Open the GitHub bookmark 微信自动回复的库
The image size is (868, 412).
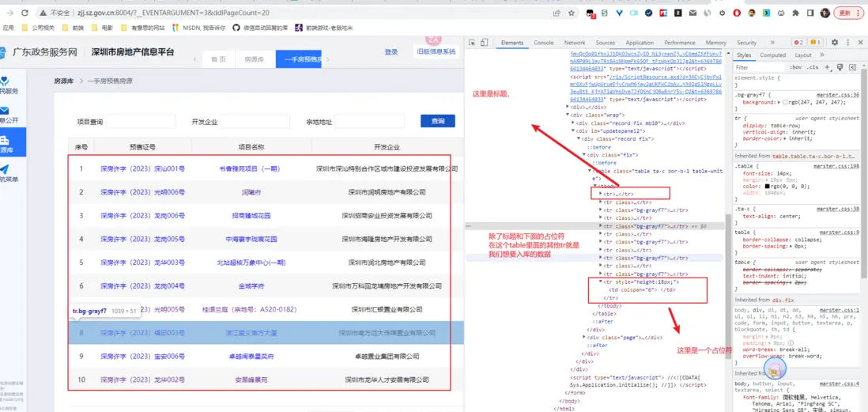[260, 27]
